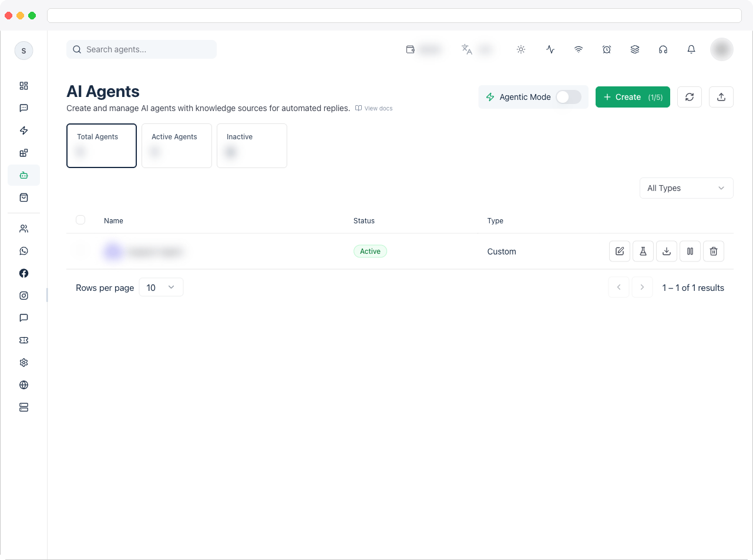Check the select-all checkbox in table header
Viewport: 753px width, 560px height.
pyautogui.click(x=80, y=220)
